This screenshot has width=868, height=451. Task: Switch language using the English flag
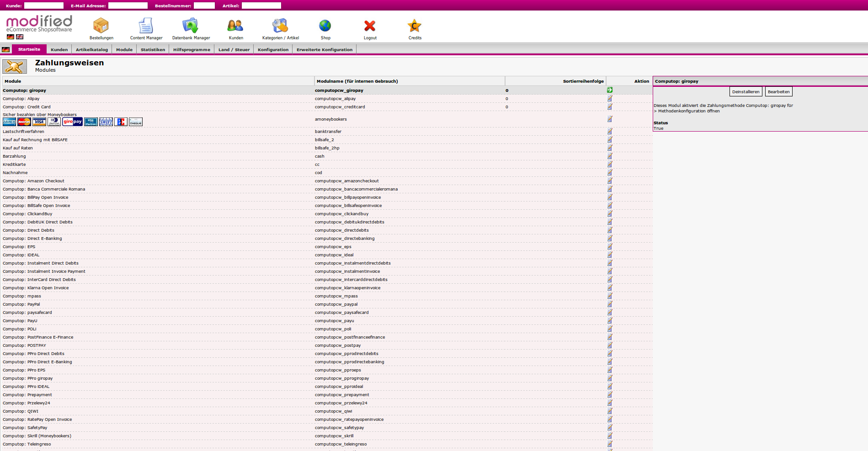(x=20, y=37)
